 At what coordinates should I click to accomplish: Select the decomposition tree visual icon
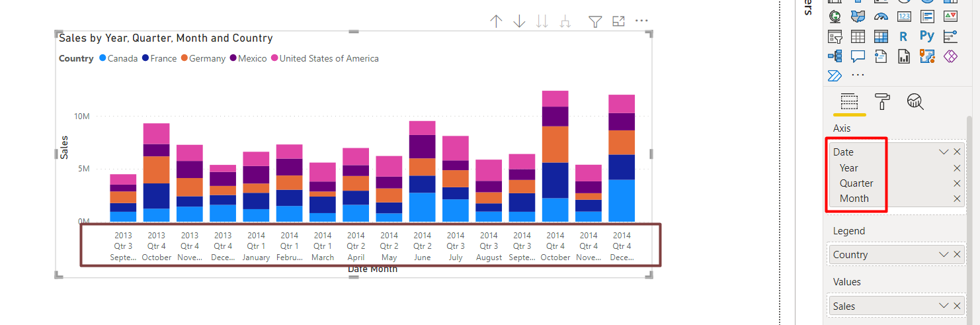pyautogui.click(x=835, y=56)
